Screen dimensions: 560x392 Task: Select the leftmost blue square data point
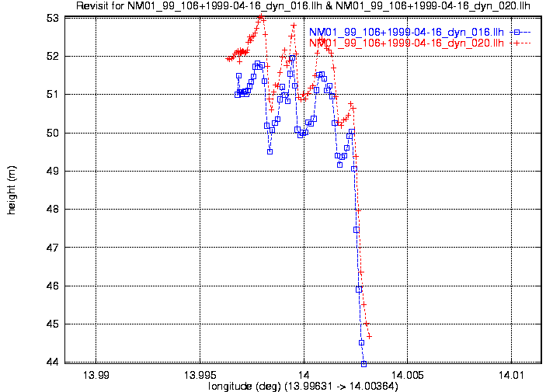[x=237, y=95]
